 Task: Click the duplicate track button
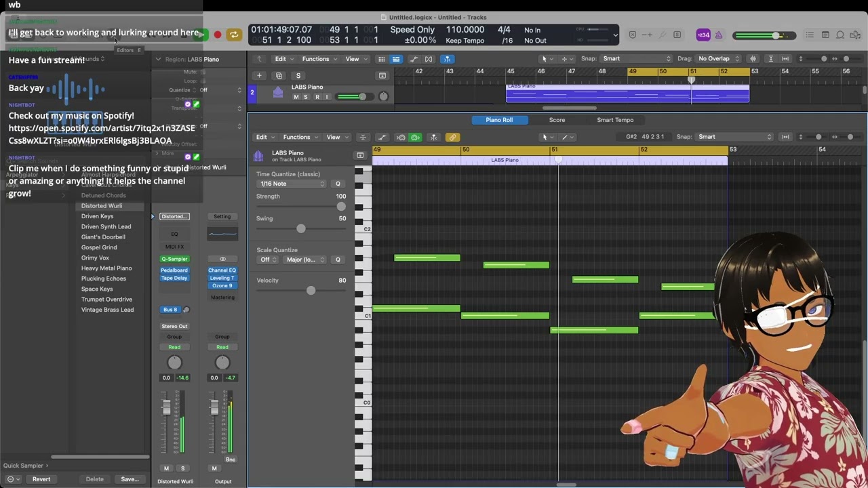279,76
